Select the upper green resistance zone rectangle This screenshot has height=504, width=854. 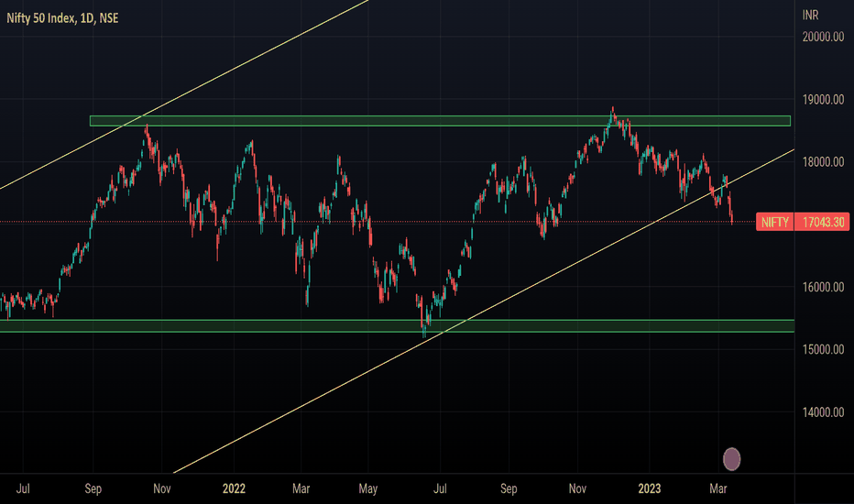pos(440,121)
